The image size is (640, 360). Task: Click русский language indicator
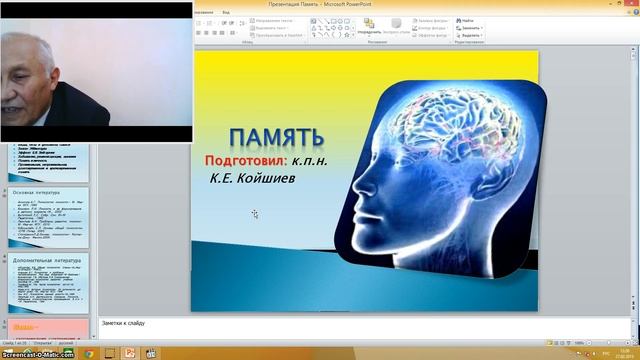[x=66, y=343]
